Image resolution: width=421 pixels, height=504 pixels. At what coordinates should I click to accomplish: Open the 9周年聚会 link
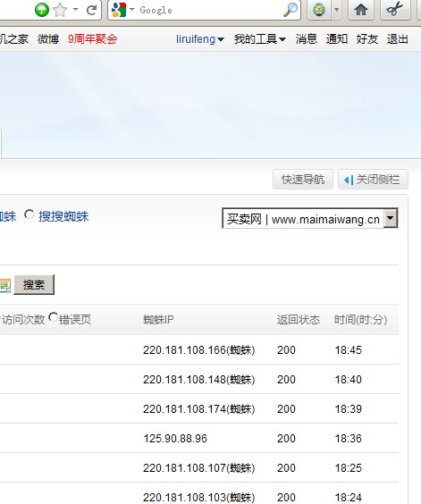92,39
